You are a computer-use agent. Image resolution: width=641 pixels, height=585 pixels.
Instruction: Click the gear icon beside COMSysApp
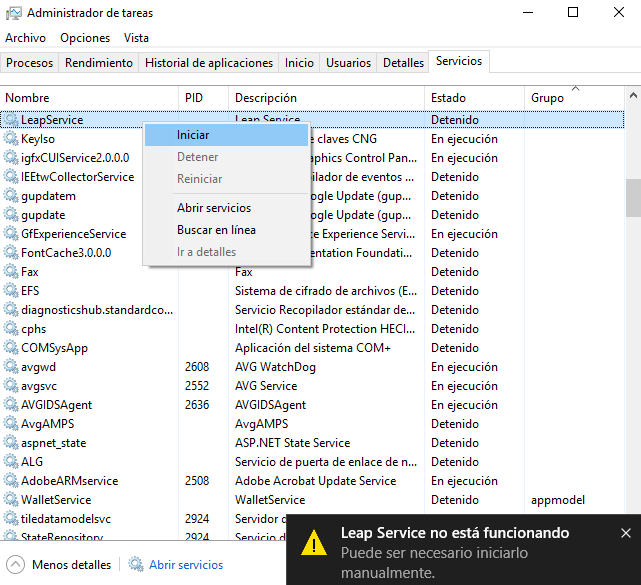(11, 348)
